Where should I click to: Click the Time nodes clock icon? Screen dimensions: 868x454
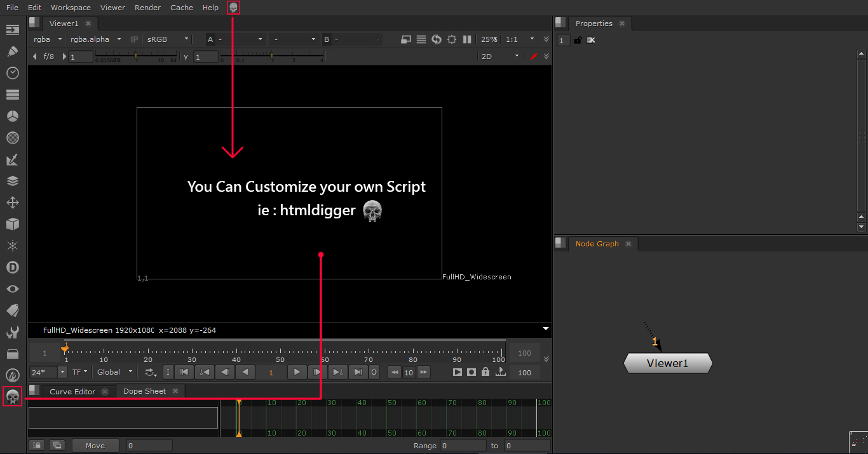[x=12, y=73]
